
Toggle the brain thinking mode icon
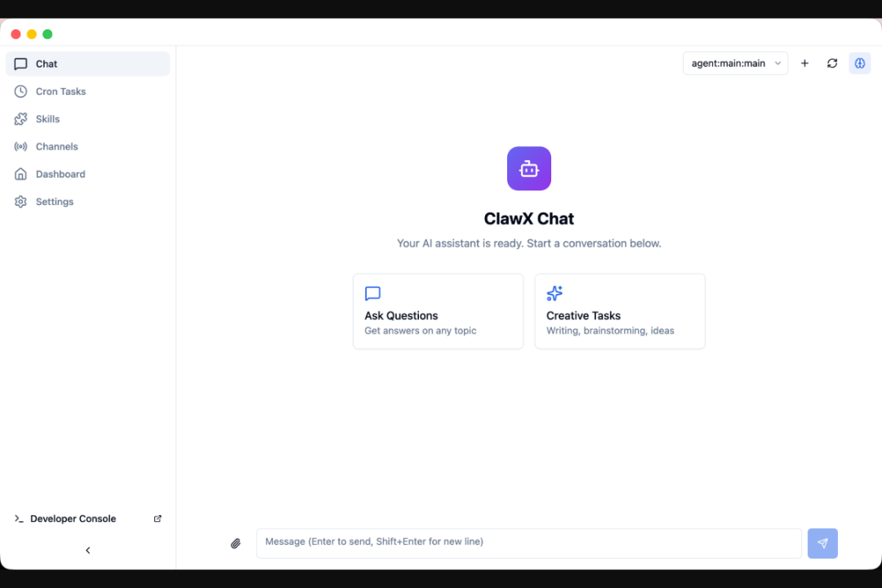coord(859,64)
